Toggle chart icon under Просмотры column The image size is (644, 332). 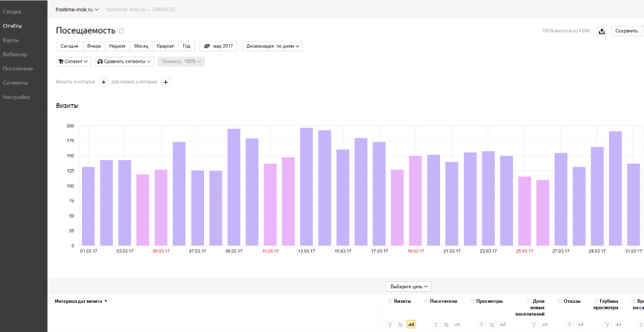click(x=503, y=325)
